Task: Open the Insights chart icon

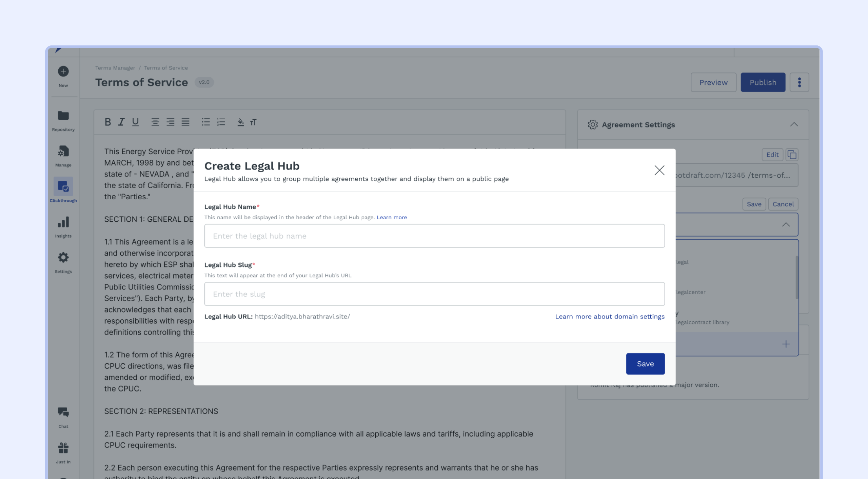Action: click(63, 222)
